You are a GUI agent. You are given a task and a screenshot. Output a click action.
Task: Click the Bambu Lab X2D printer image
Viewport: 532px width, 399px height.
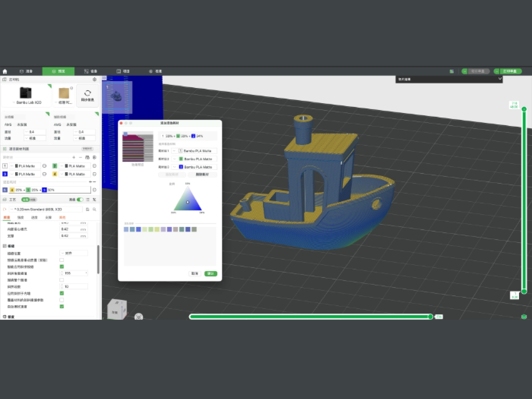pos(25,93)
